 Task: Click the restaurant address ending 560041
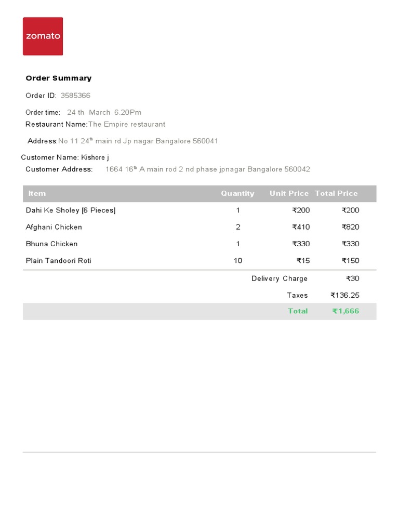click(x=138, y=141)
